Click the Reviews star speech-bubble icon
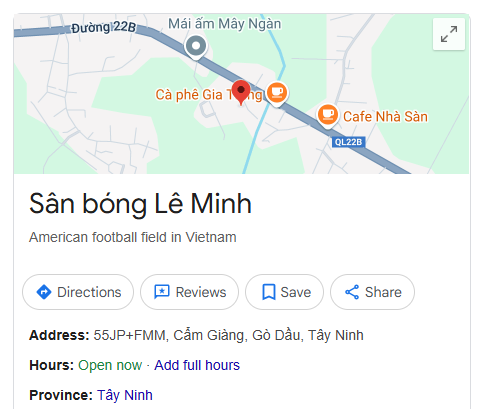Screen dimensions: 478x409 162,292
